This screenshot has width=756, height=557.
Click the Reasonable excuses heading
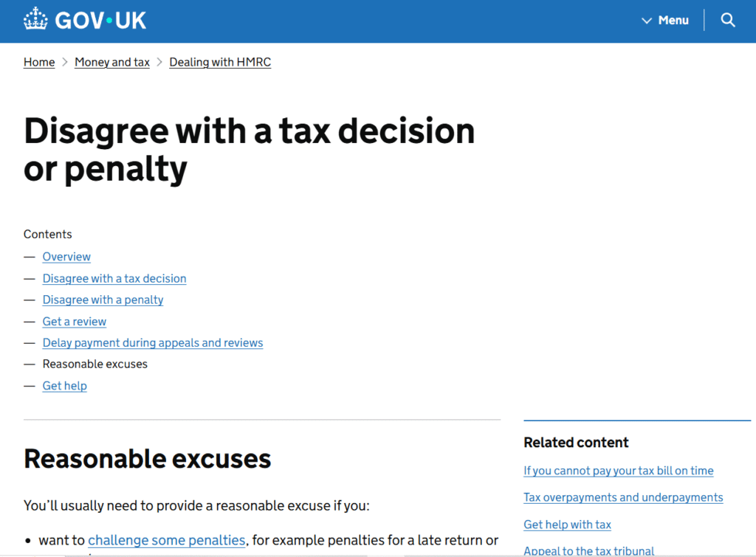[x=148, y=459]
